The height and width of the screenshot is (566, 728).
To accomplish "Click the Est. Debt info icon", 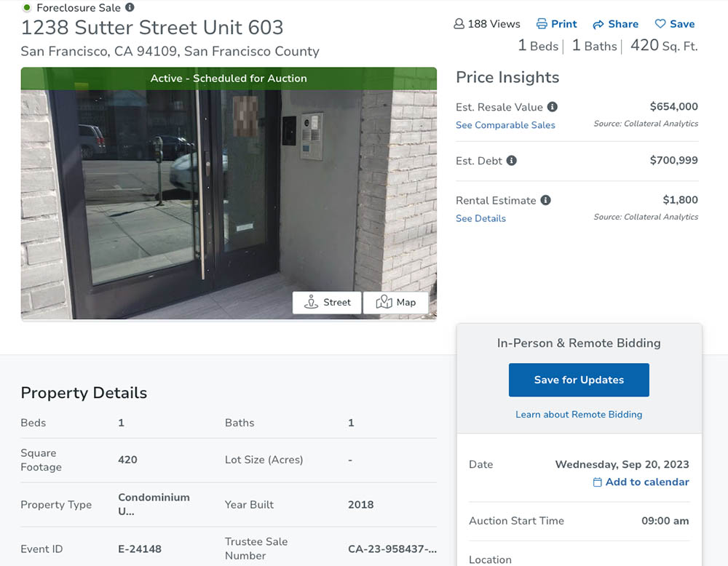I will [511, 161].
